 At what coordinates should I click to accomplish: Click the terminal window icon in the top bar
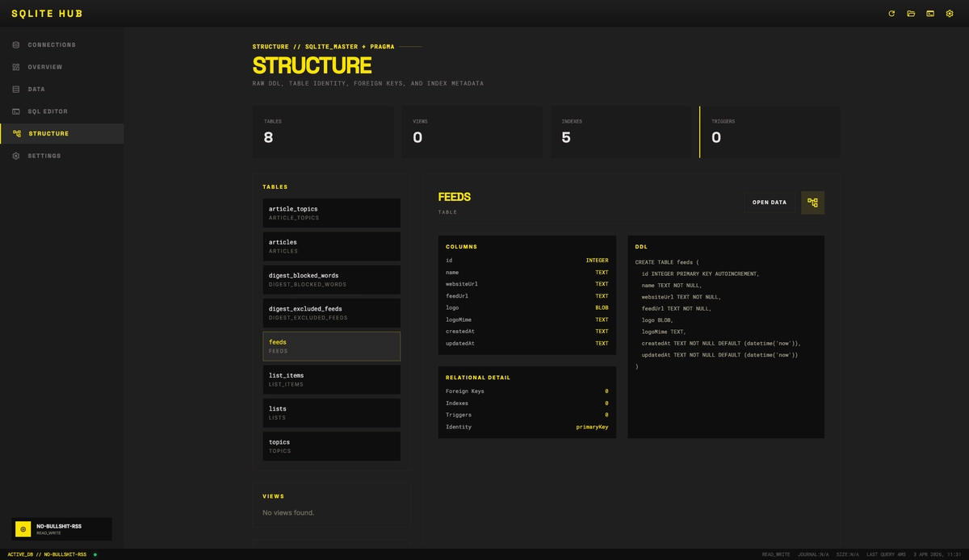coord(929,13)
